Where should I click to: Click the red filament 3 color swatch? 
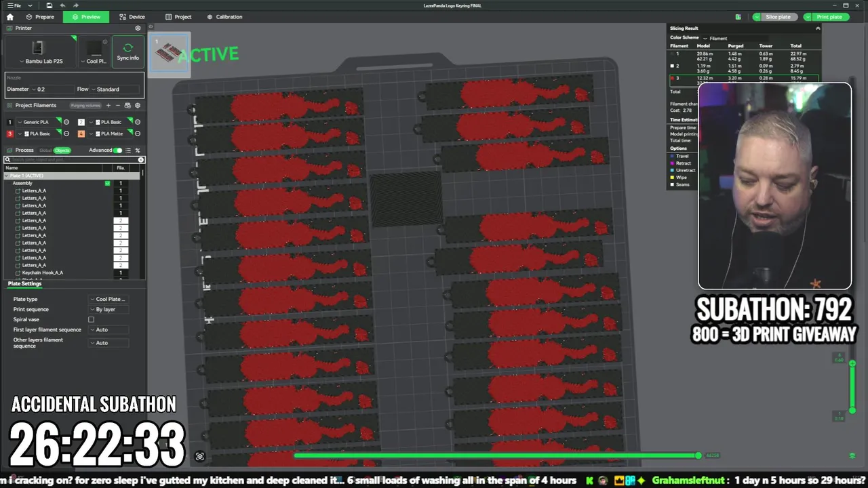pyautogui.click(x=9, y=134)
